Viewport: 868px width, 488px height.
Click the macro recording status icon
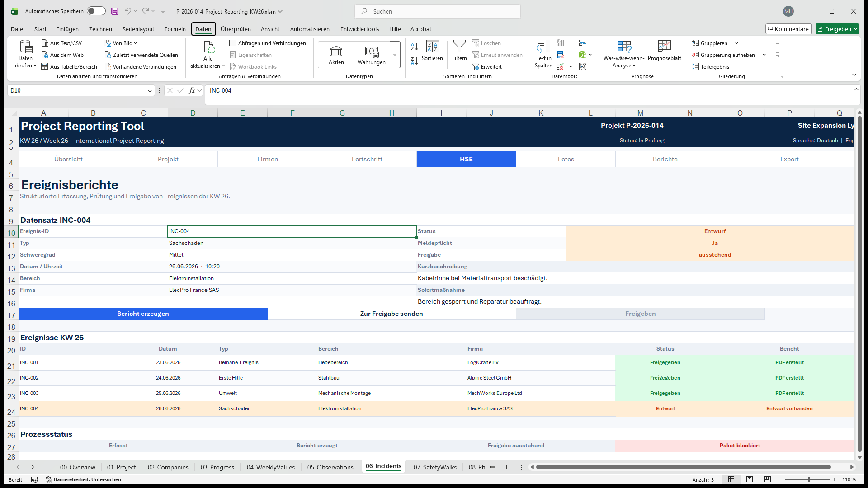point(34,479)
